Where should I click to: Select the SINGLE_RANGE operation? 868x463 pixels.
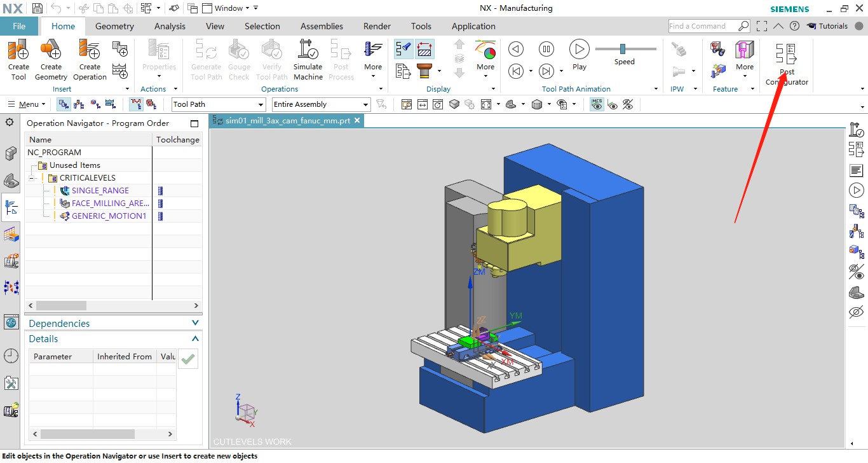pos(100,191)
